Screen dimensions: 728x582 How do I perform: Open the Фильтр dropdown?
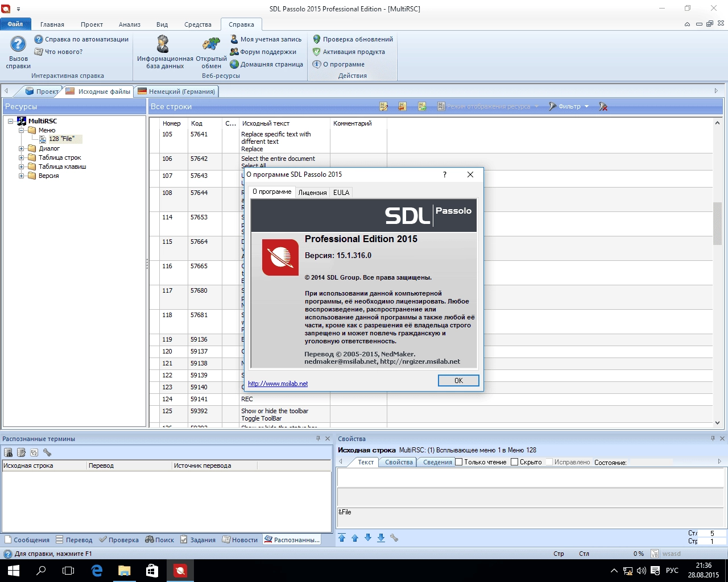(x=569, y=106)
